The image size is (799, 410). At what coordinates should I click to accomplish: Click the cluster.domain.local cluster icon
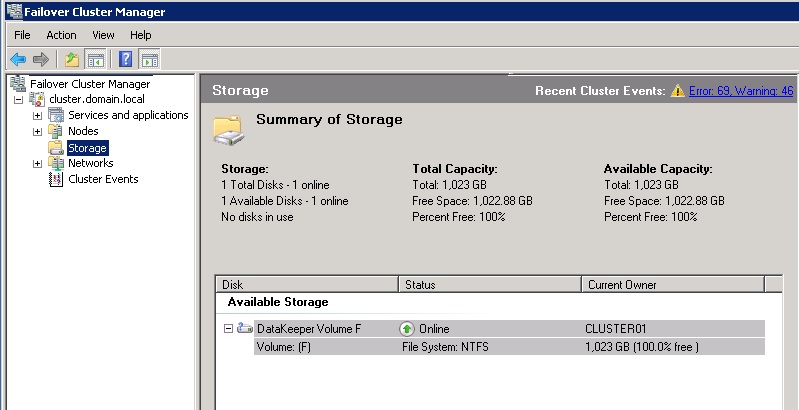coord(37,99)
